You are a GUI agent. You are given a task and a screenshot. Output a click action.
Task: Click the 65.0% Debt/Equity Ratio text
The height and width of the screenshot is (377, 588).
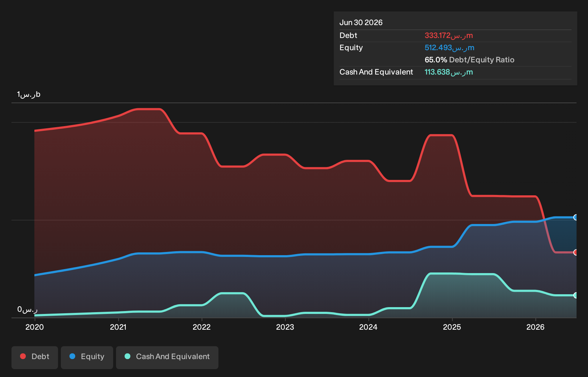[x=469, y=60]
